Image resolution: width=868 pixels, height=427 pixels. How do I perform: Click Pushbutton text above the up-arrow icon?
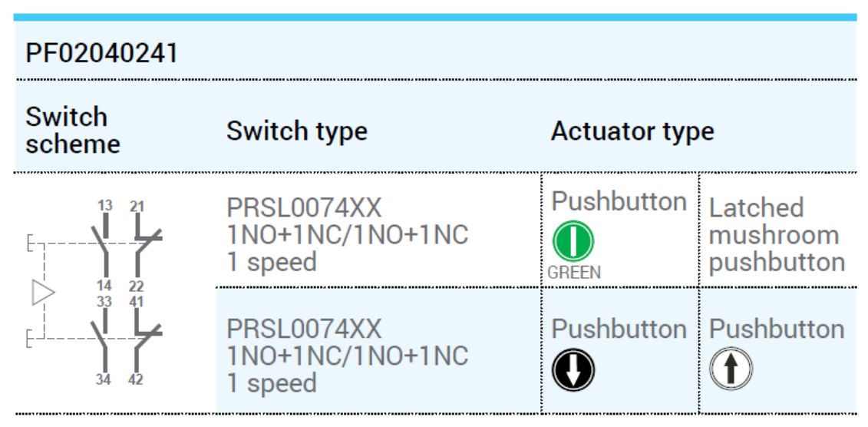tap(777, 329)
